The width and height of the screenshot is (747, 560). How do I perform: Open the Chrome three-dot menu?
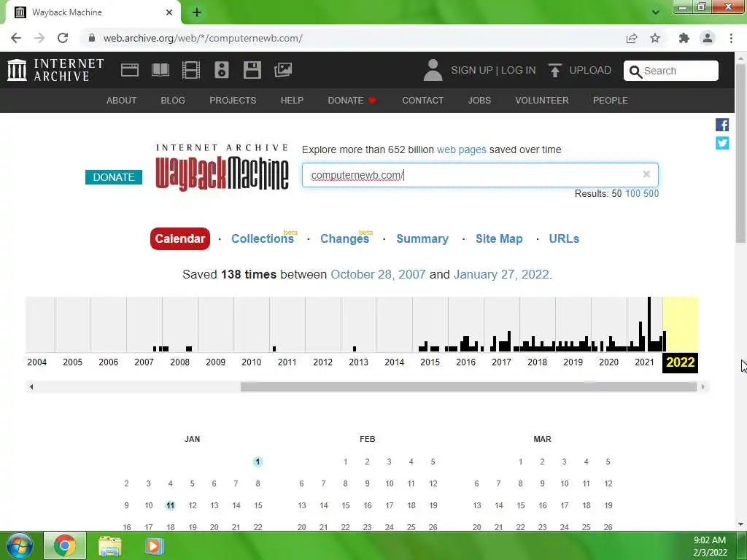(x=731, y=38)
